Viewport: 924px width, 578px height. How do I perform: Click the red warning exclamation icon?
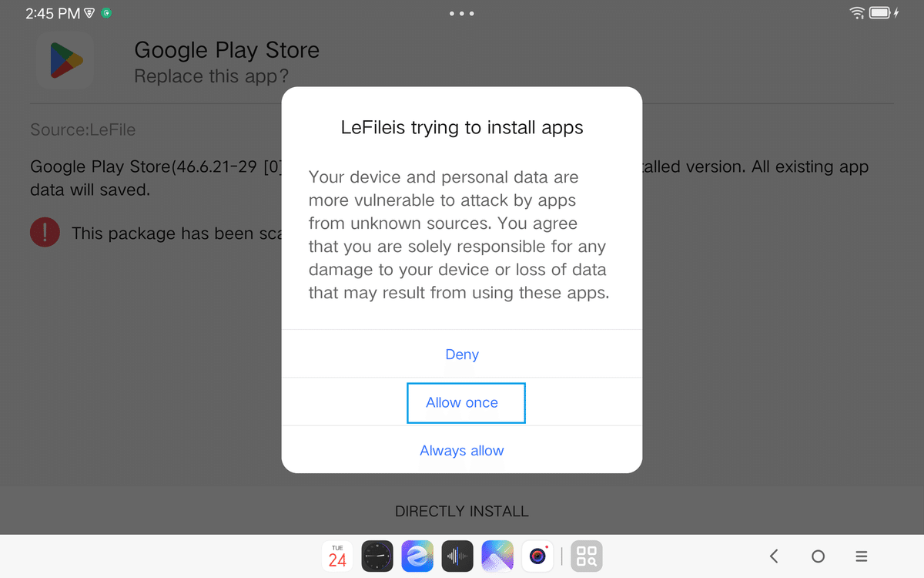(x=45, y=233)
